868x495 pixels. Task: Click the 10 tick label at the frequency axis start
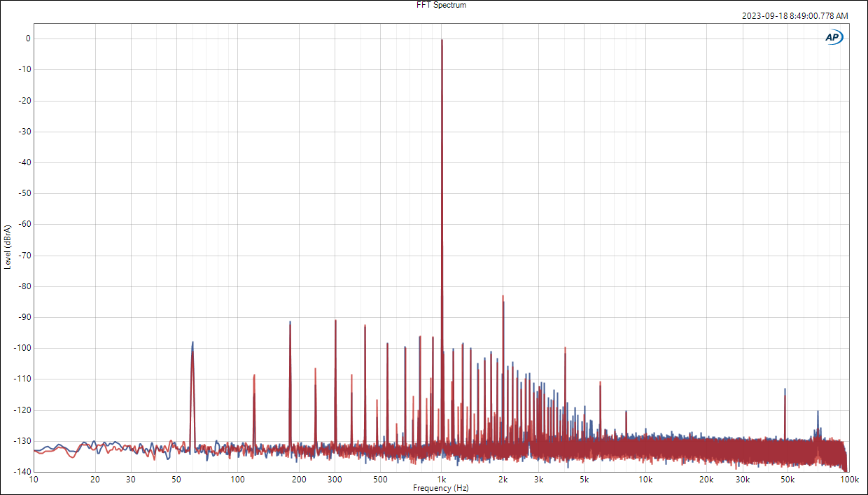(34, 480)
